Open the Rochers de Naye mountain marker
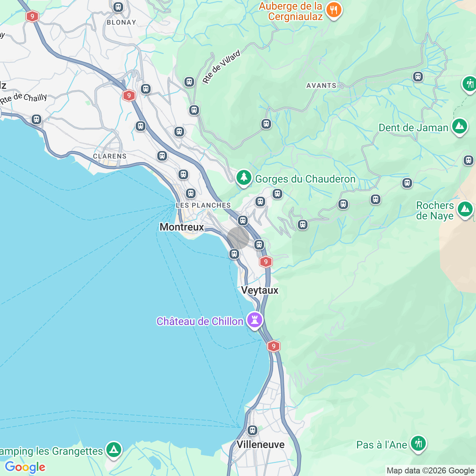This screenshot has width=476, height=476. coord(465,210)
